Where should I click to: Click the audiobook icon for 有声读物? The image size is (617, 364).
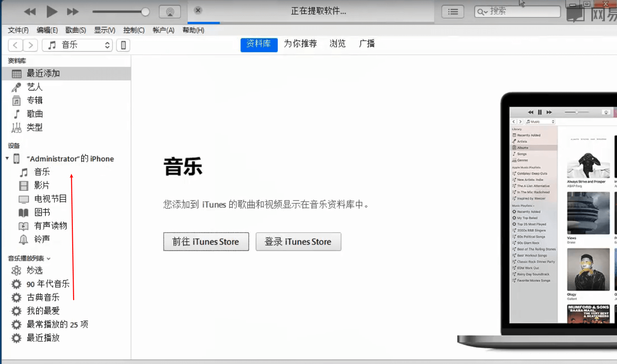(24, 226)
